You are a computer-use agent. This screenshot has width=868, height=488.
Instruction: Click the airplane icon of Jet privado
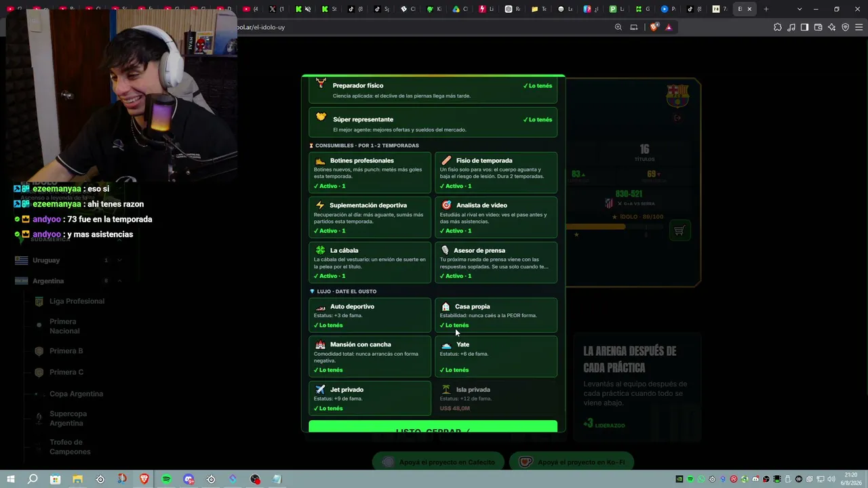(321, 390)
